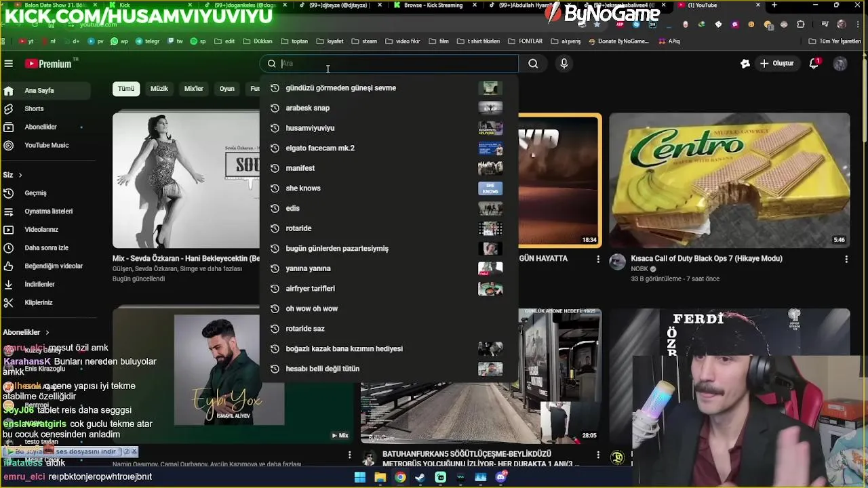Open Oynatma listeleri playlists

[x=45, y=211]
